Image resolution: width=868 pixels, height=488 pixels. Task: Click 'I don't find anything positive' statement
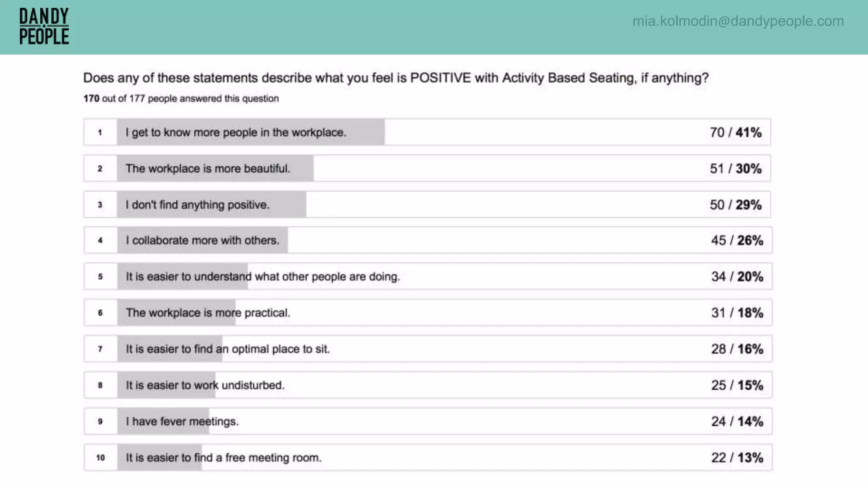[198, 205]
